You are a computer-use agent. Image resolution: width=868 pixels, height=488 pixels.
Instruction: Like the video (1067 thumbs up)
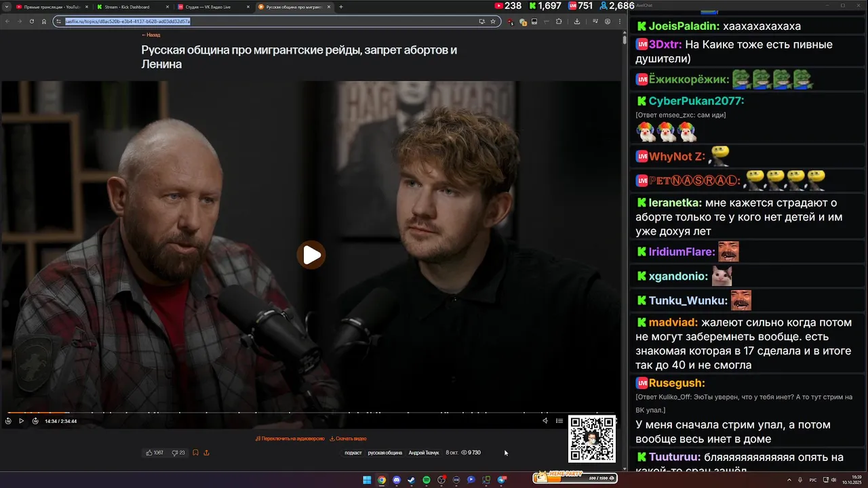coord(155,453)
